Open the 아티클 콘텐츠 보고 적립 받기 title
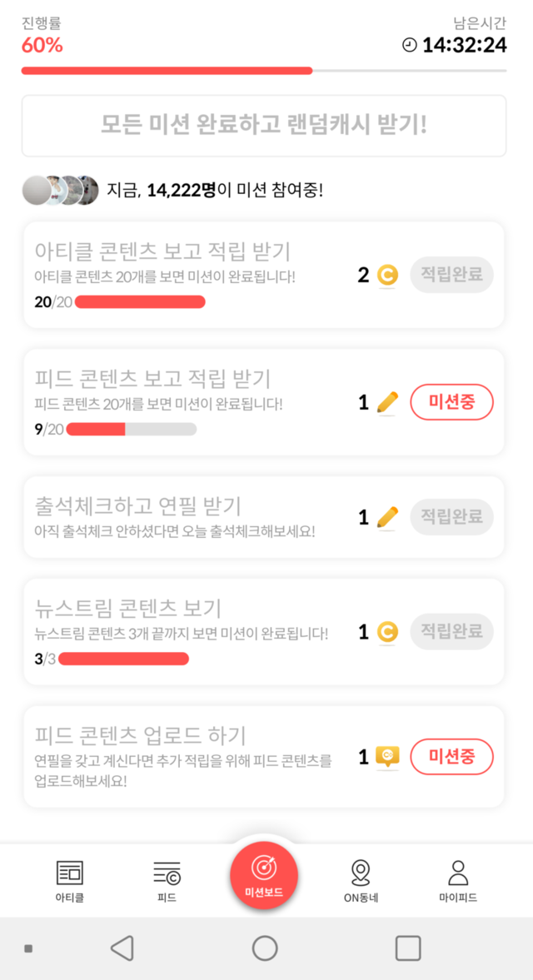 pos(162,251)
